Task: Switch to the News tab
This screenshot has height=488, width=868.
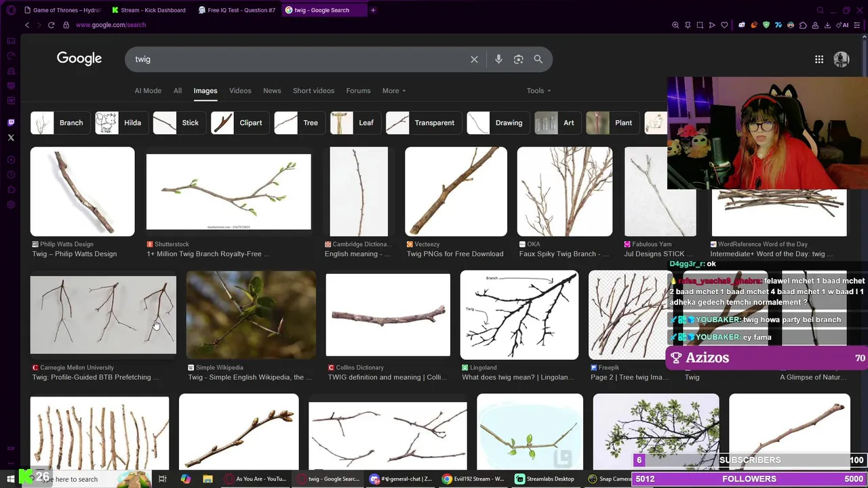Action: (x=272, y=91)
